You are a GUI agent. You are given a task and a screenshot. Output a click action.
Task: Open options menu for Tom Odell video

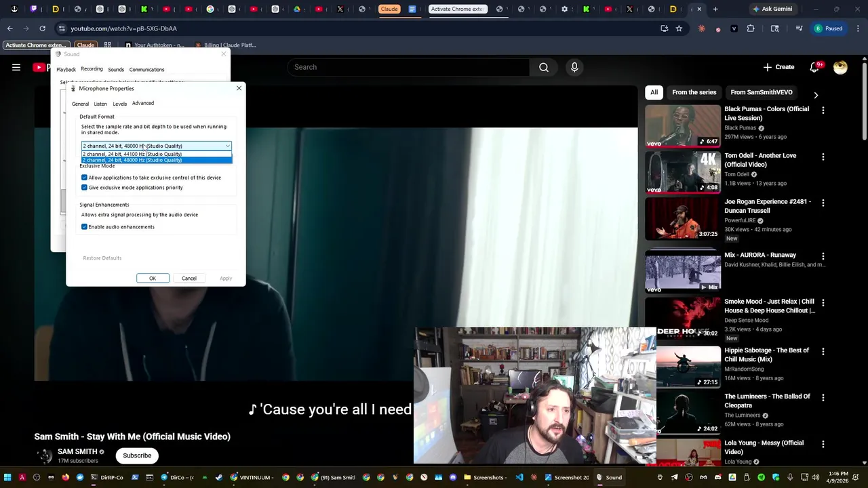pyautogui.click(x=823, y=157)
